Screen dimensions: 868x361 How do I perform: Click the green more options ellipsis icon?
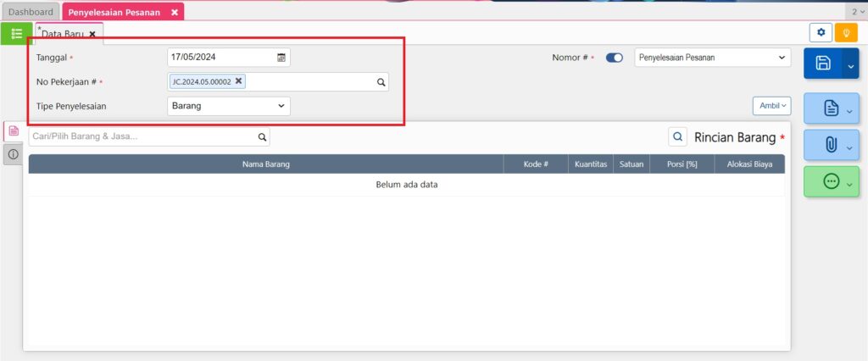[x=832, y=181]
